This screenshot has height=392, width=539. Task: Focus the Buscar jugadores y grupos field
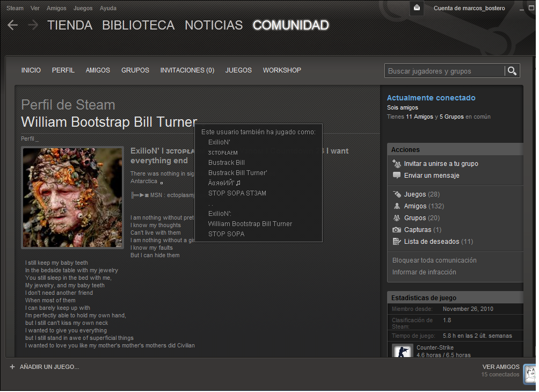[445, 71]
